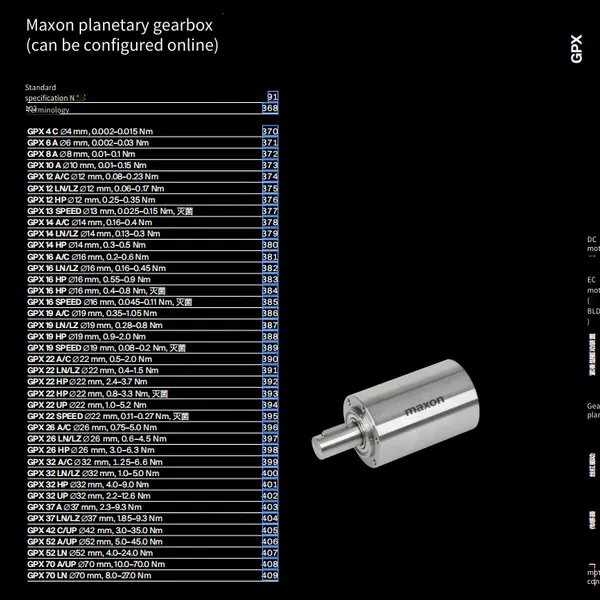Open page 384 for sterilizable GPX 16 HP
The image size is (600, 600).
(x=270, y=290)
